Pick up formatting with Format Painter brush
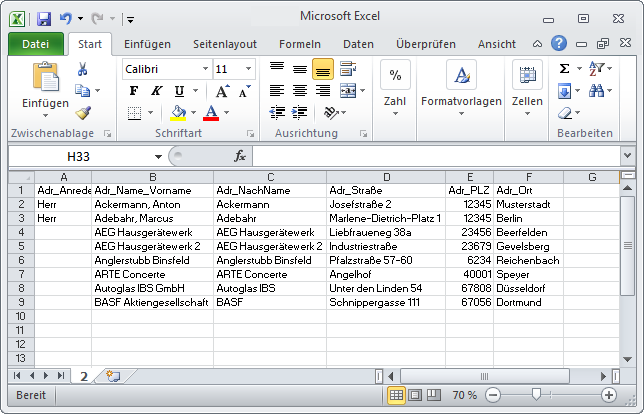The height and width of the screenshot is (414, 644). (x=83, y=113)
